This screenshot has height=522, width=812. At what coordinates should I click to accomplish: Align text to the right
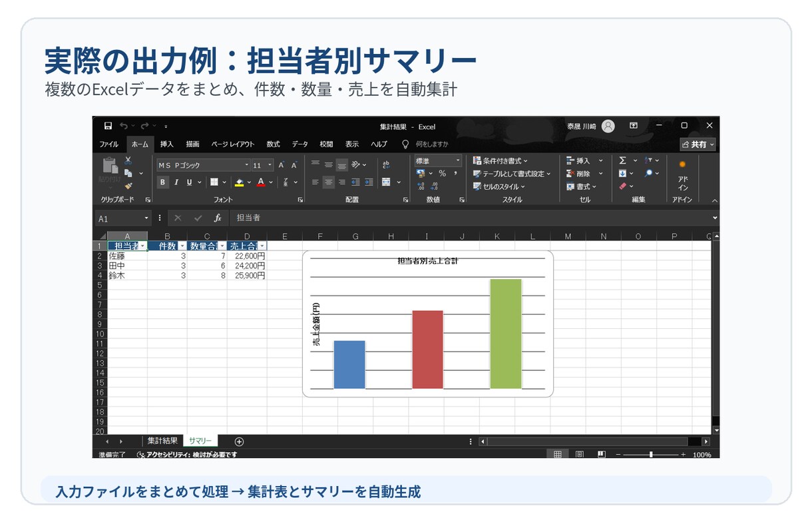(341, 182)
